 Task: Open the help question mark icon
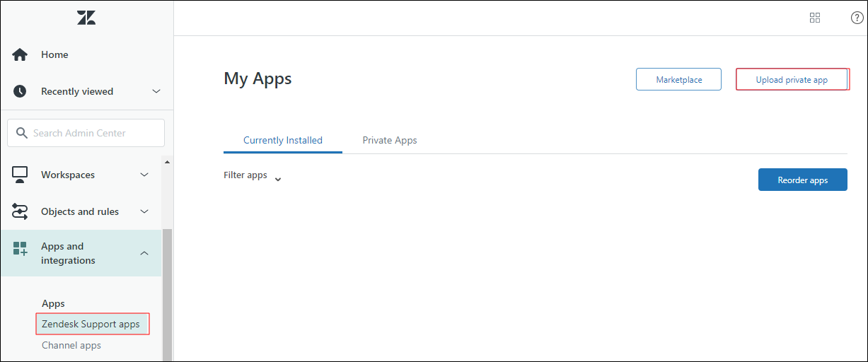(857, 18)
